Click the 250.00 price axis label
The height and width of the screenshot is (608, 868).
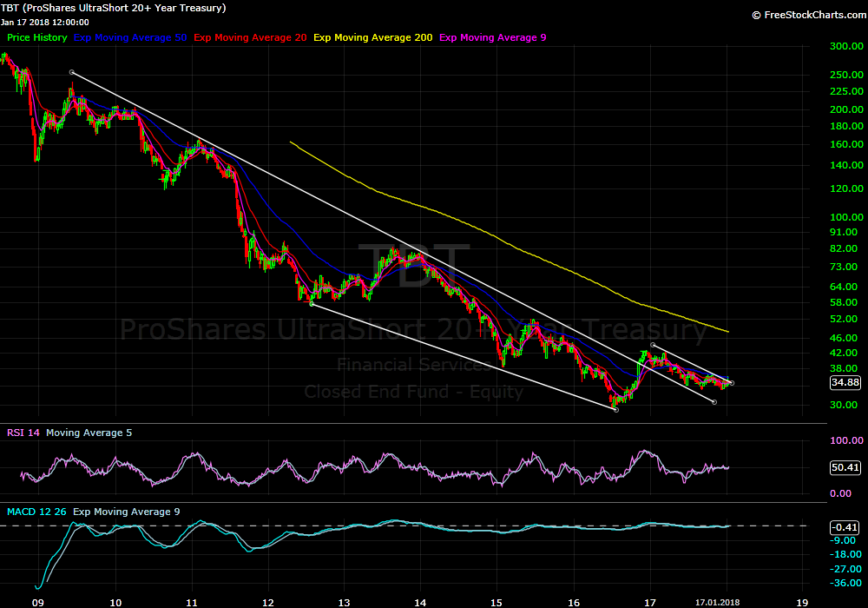click(x=846, y=74)
